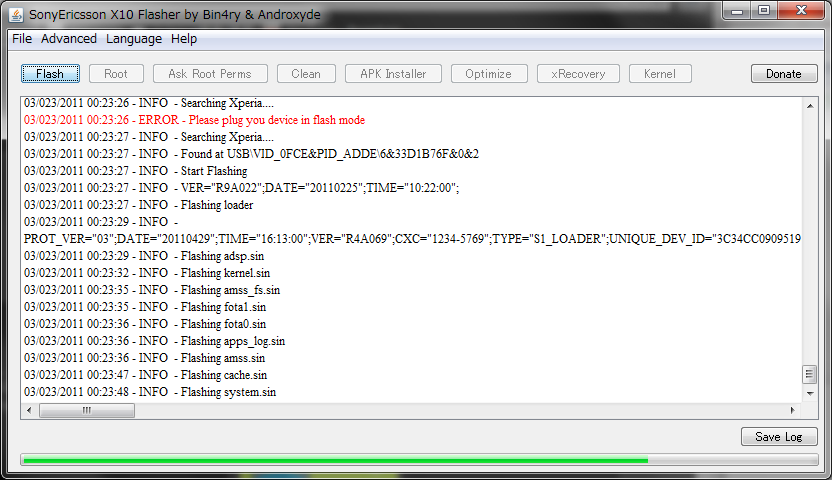Click the Java app icon in title bar
Image resolution: width=832 pixels, height=480 pixels.
point(16,14)
